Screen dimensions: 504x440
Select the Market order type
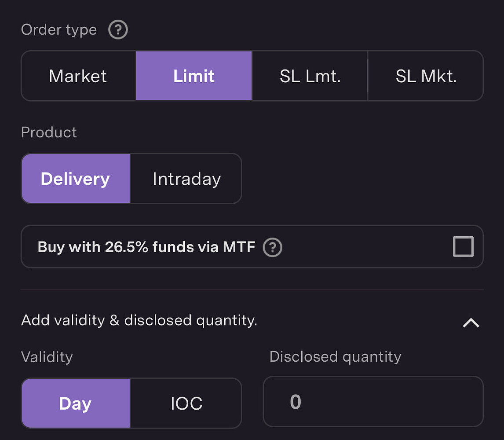77,76
